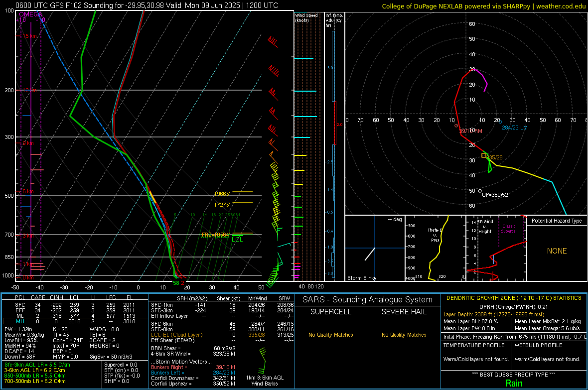Image resolution: width=588 pixels, height=390 pixels.
Task: Click the 850 mb pressure axis label
Action: [9, 257]
